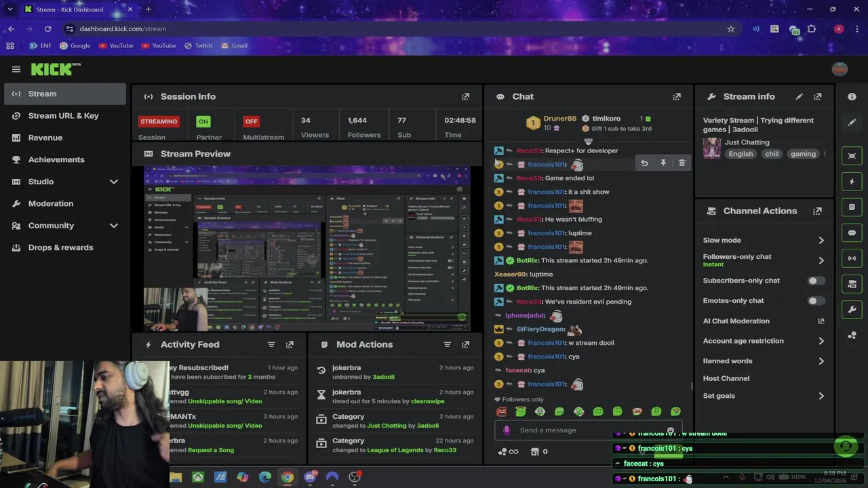Click the English stream tag

point(741,154)
